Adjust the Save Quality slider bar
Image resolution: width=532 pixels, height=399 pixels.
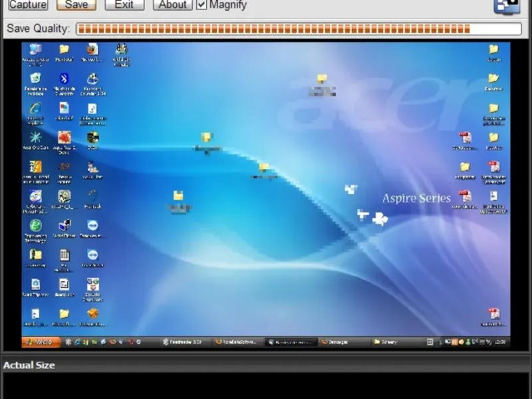point(299,29)
